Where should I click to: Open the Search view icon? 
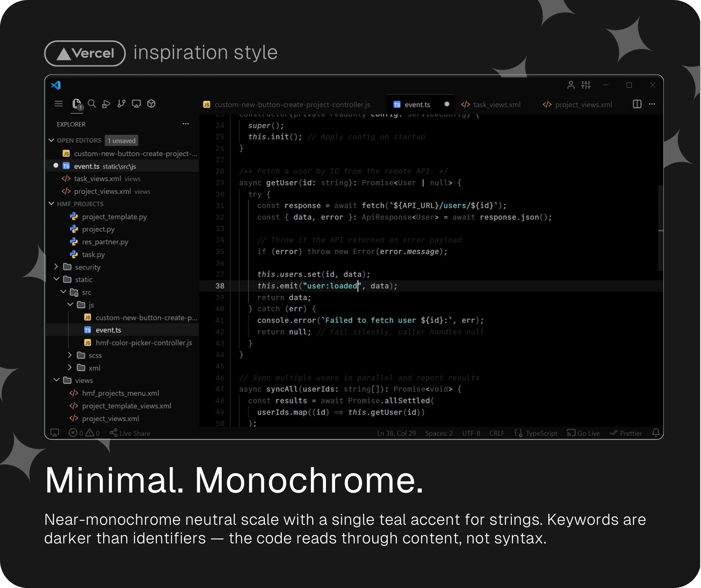pyautogui.click(x=92, y=104)
